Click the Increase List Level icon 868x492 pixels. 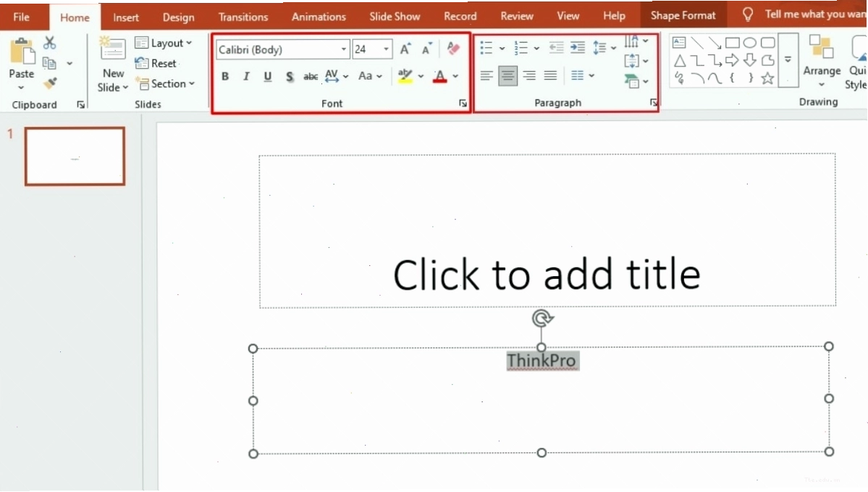click(578, 48)
